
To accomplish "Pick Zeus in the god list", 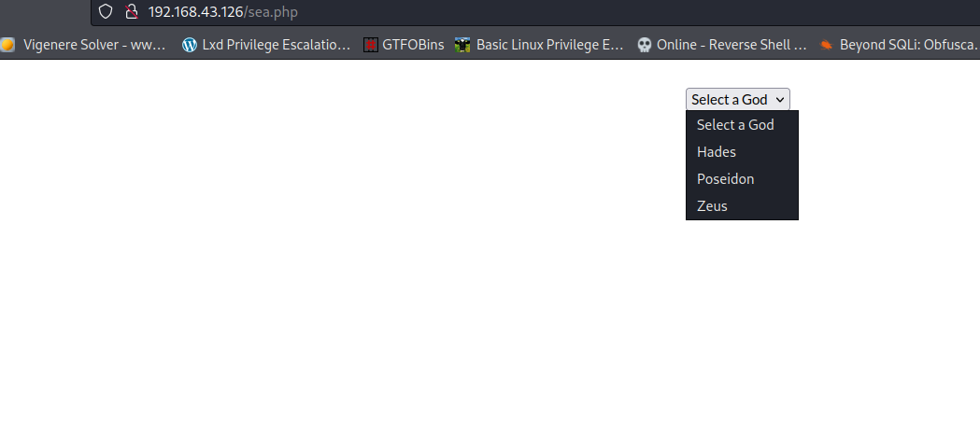I will click(x=712, y=206).
